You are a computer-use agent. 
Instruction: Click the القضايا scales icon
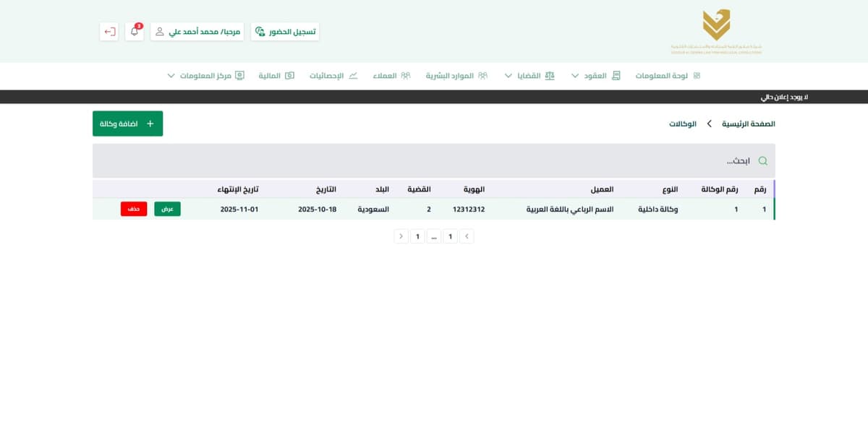pyautogui.click(x=550, y=76)
